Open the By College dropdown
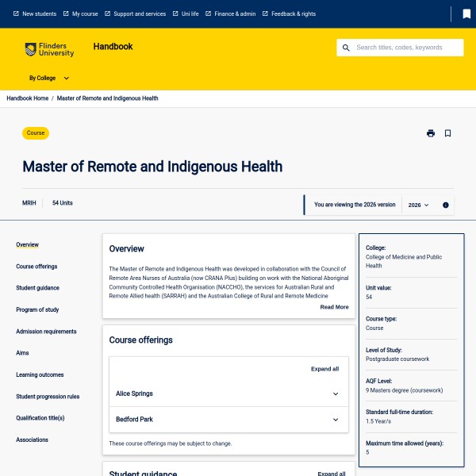This screenshot has height=476, width=476. pos(49,79)
